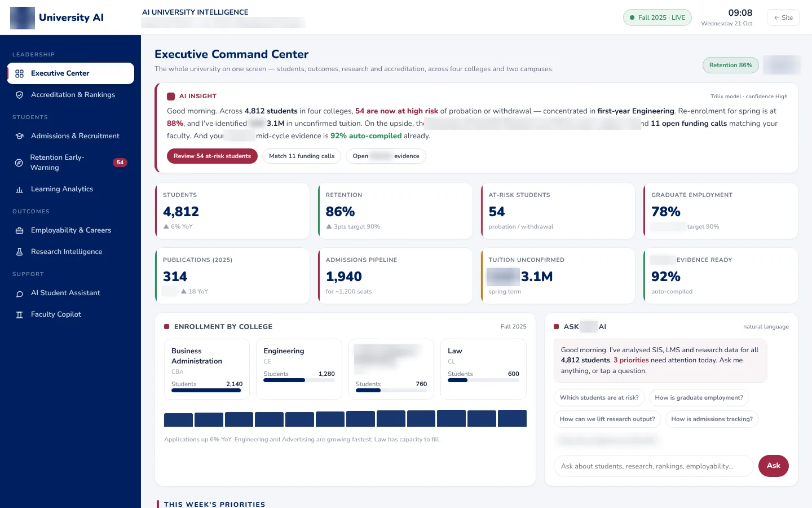Open the Retention 86% KPI card

[395, 211]
